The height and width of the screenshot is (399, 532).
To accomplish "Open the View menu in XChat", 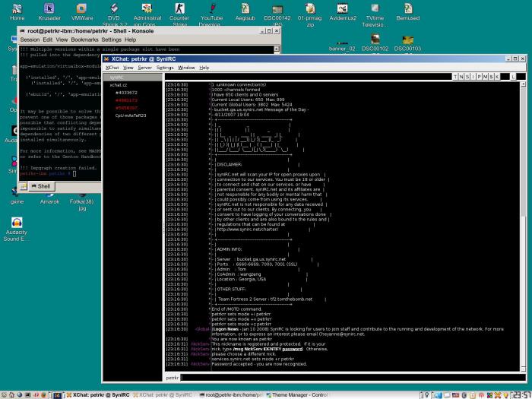I will [128, 68].
